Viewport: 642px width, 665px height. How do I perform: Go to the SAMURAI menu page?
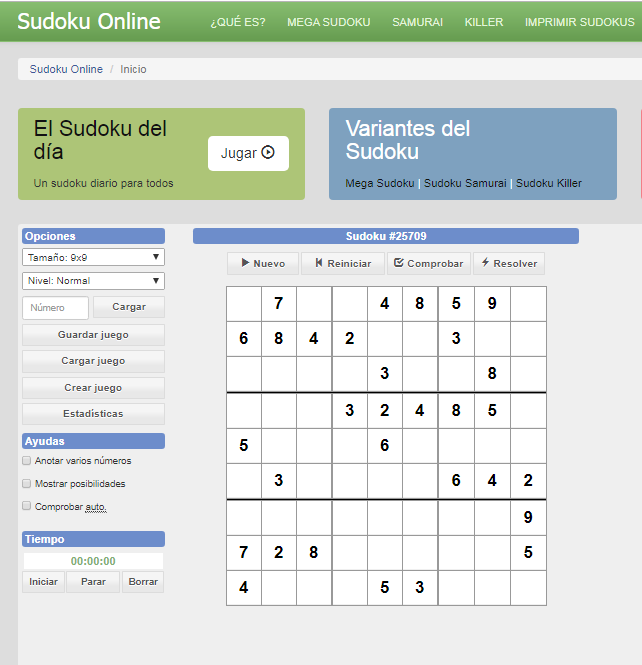pyautogui.click(x=417, y=22)
